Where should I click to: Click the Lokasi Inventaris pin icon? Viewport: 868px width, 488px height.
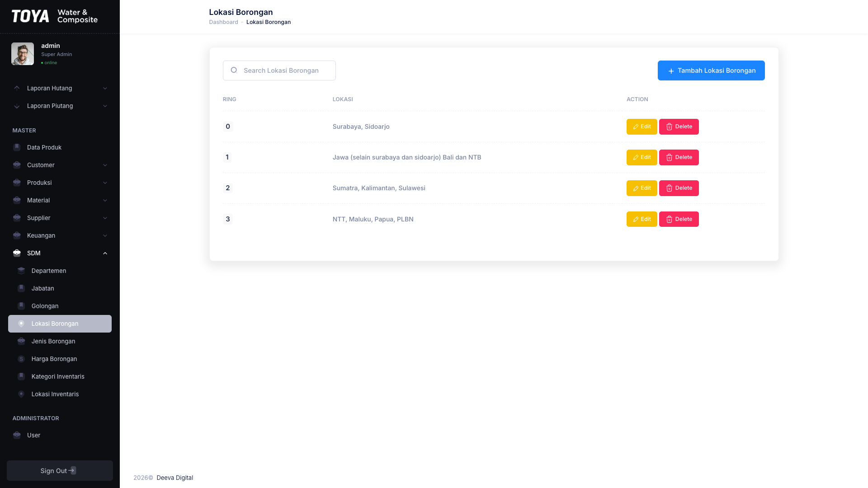(21, 394)
